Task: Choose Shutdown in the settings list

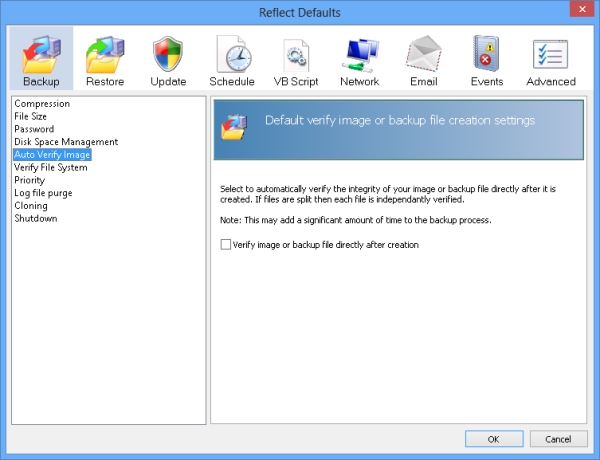Action: pos(36,219)
